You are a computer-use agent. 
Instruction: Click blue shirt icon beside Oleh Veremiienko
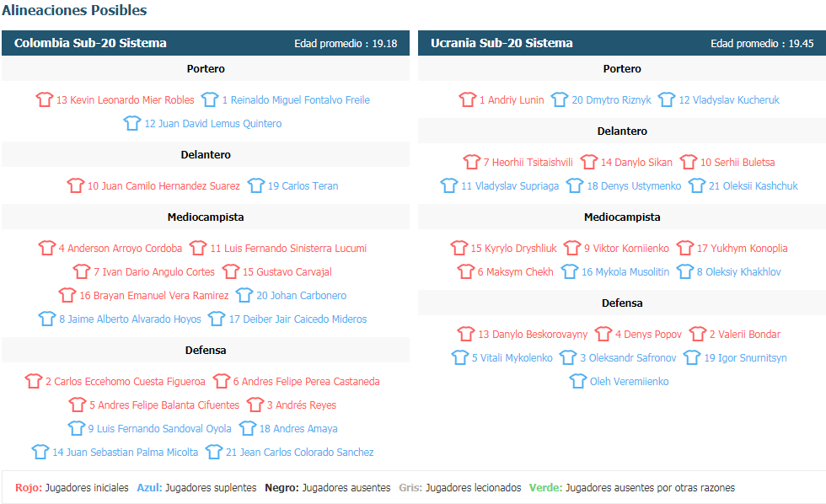578,380
